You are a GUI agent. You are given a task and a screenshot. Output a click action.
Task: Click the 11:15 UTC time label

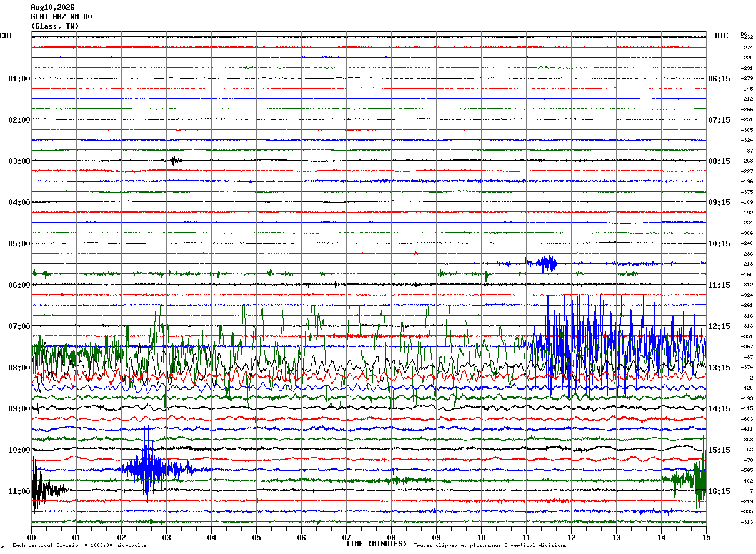click(x=719, y=285)
